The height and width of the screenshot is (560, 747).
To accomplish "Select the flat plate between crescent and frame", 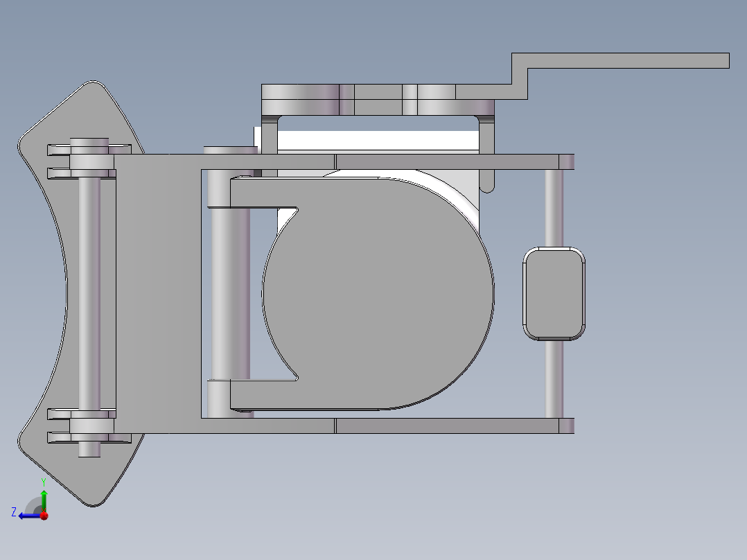I will (157, 293).
